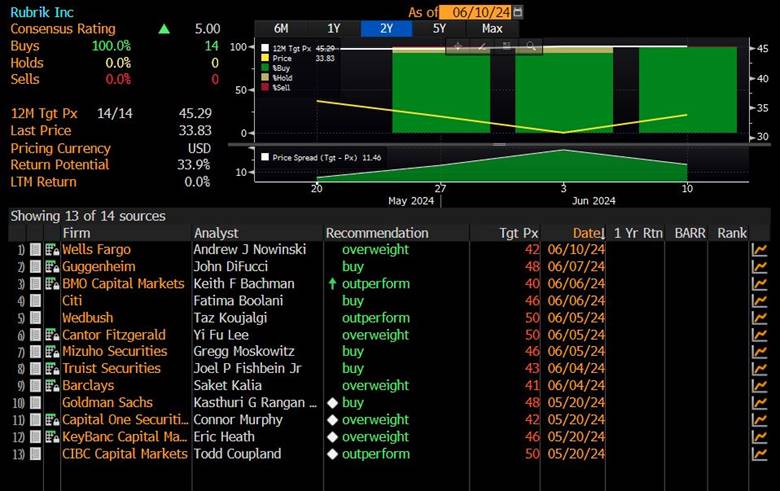Switch chart range to Max
The width and height of the screenshot is (780, 491).
click(492, 29)
